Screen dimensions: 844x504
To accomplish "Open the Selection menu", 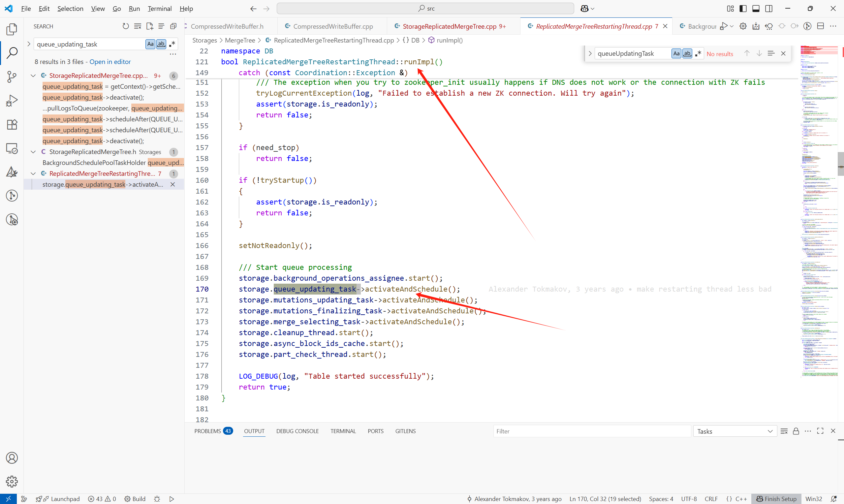I will 70,9.
